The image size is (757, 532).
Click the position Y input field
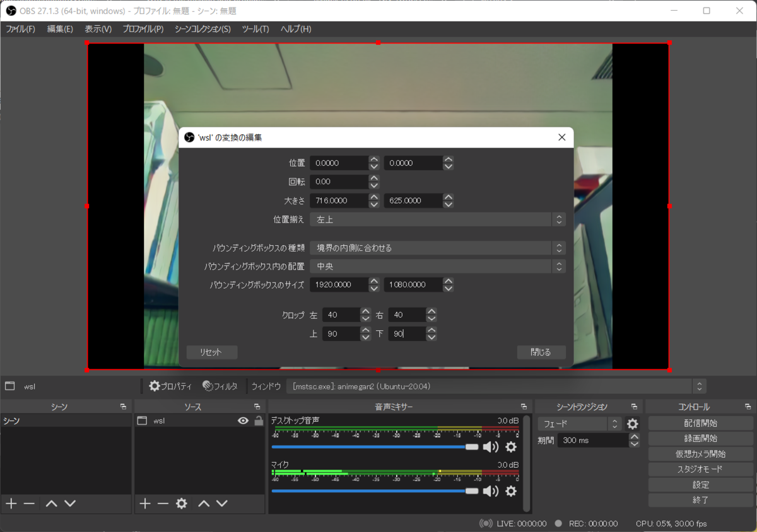point(413,163)
